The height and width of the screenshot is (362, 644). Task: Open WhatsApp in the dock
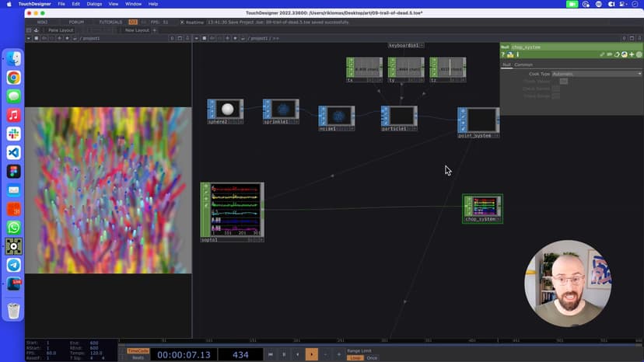(13, 228)
